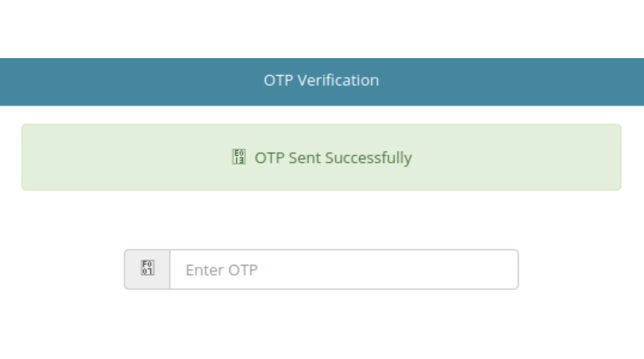Click the word Verification in the header
Image resolution: width=644 pixels, height=359 pixels.
(338, 80)
